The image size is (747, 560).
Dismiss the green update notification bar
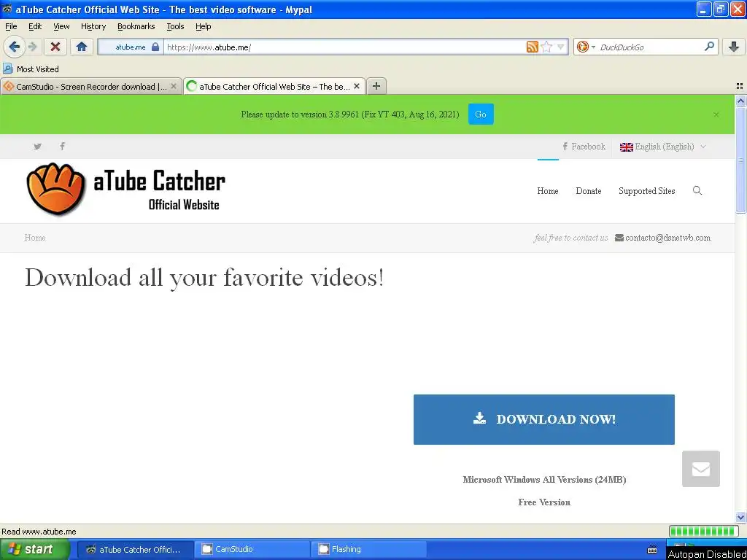pos(716,114)
